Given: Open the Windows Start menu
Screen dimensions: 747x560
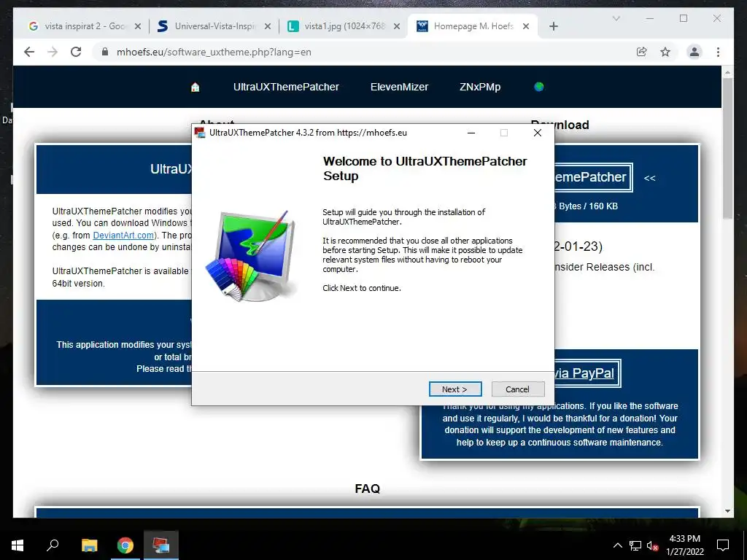Looking at the screenshot, I should pos(18,545).
